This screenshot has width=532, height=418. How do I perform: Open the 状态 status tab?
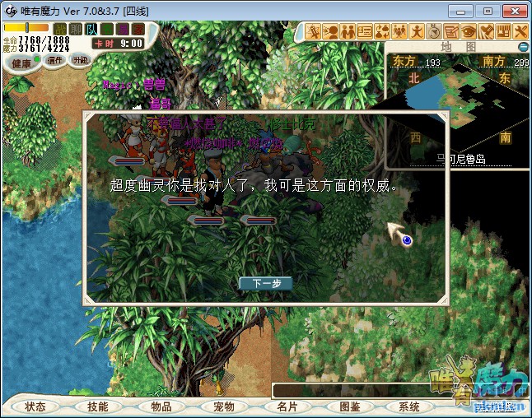click(x=35, y=406)
